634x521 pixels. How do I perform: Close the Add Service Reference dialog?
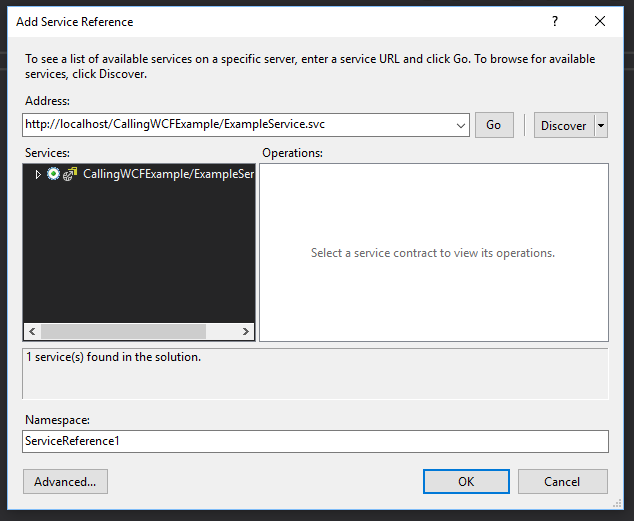click(600, 21)
